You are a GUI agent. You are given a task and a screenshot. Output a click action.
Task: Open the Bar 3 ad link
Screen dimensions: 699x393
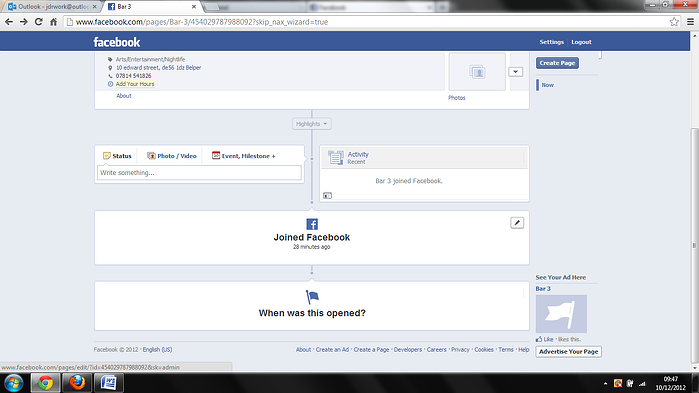(x=543, y=289)
